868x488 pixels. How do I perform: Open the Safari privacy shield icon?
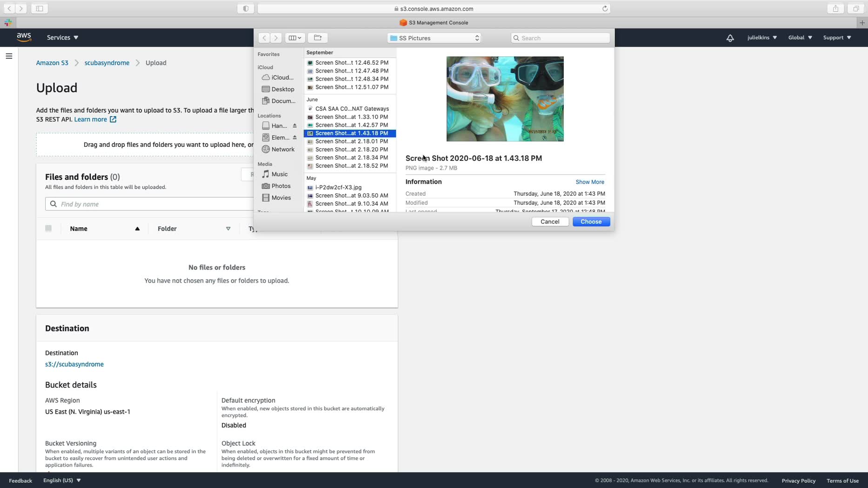pyautogui.click(x=246, y=8)
